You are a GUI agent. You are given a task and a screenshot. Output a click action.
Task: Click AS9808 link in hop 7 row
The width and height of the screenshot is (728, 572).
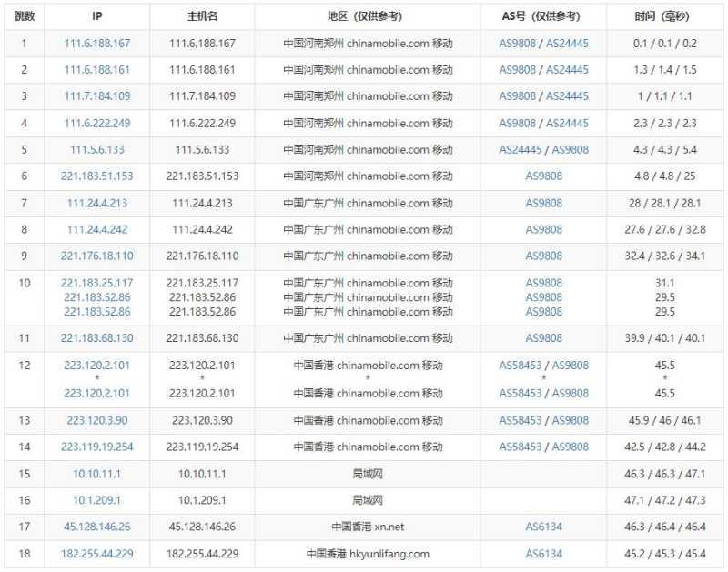click(x=543, y=203)
